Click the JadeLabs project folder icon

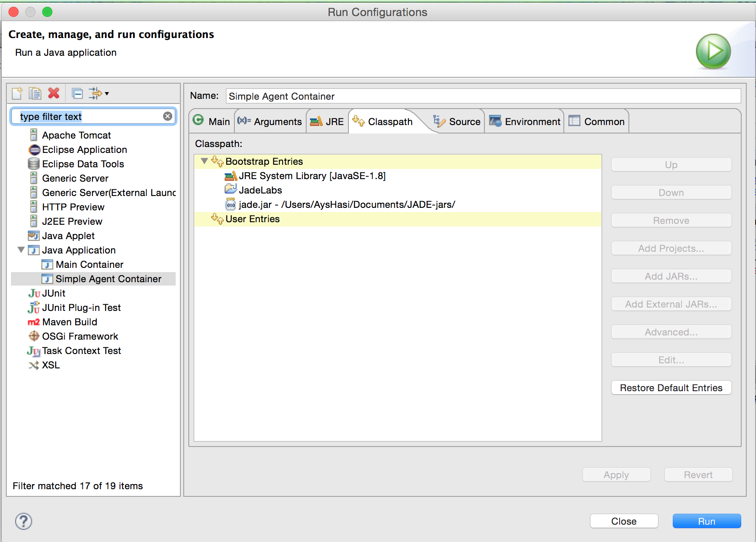point(231,189)
